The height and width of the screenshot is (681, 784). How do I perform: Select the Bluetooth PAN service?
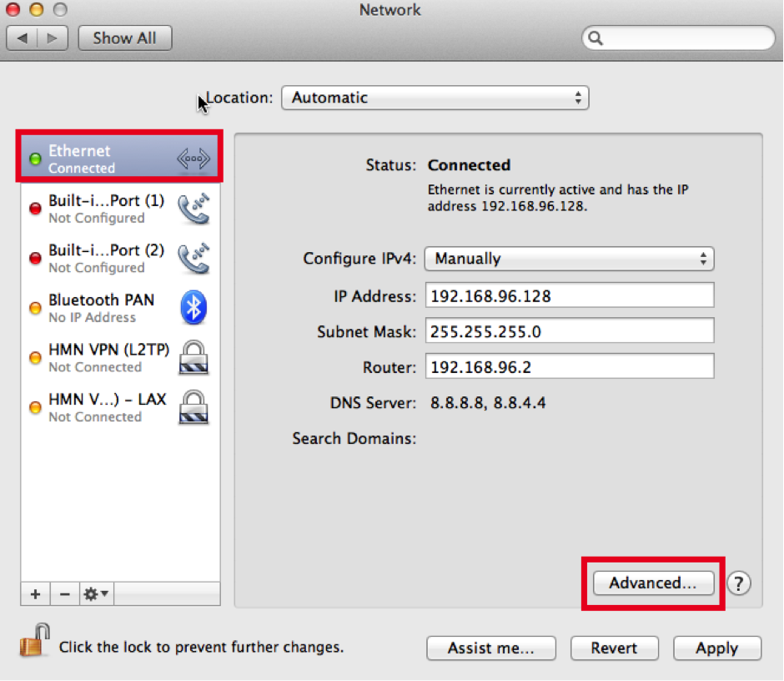pos(120,307)
